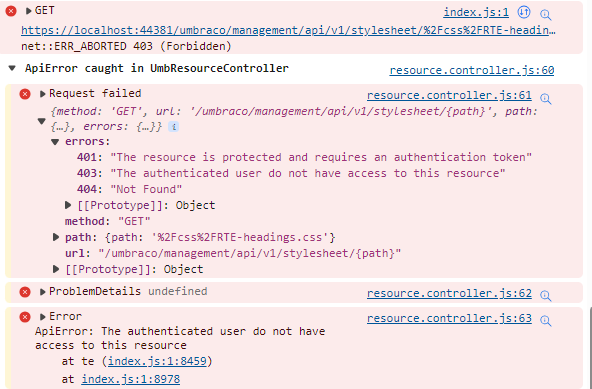Click the console vertical scrollbar thumb
Screen dimensions: 592x389
(590, 348)
